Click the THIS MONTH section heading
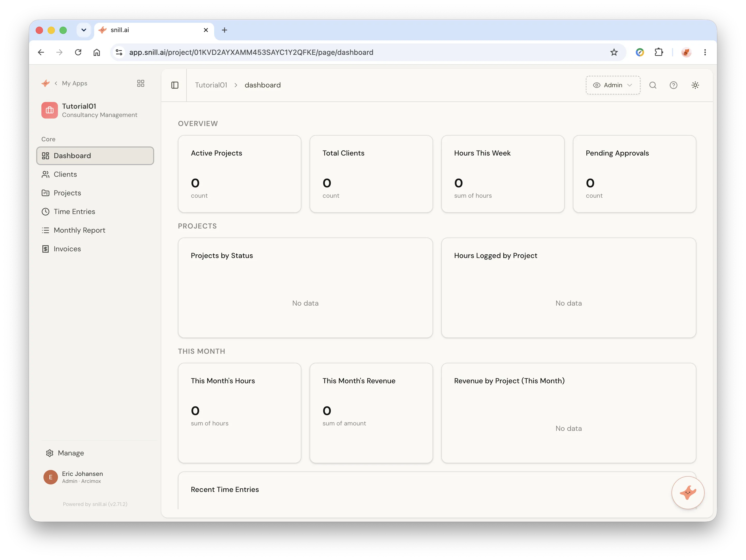The height and width of the screenshot is (560, 746). pos(202,351)
